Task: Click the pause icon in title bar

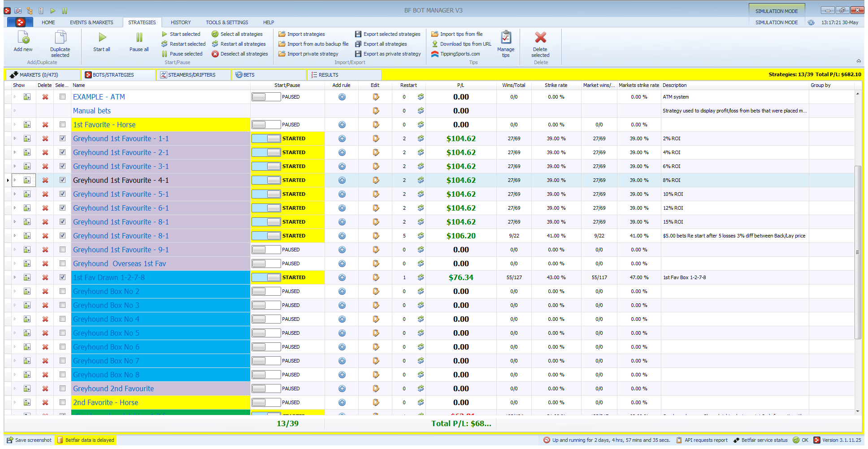Action: (64, 10)
